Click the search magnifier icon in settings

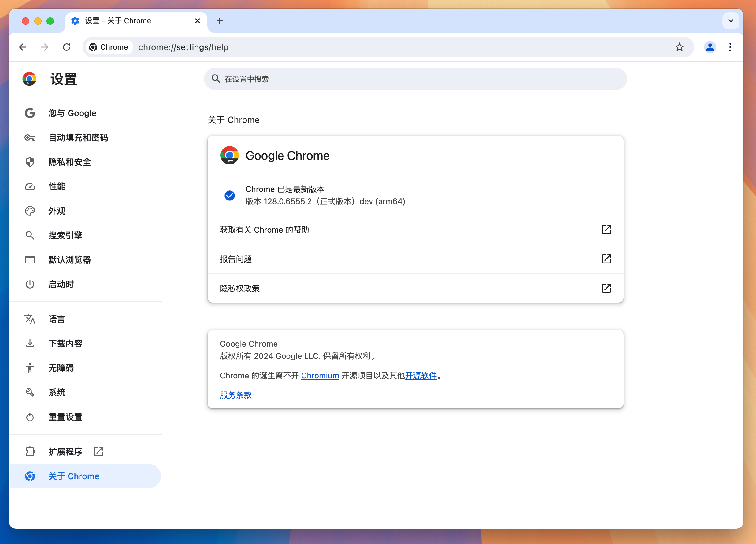[x=216, y=79]
